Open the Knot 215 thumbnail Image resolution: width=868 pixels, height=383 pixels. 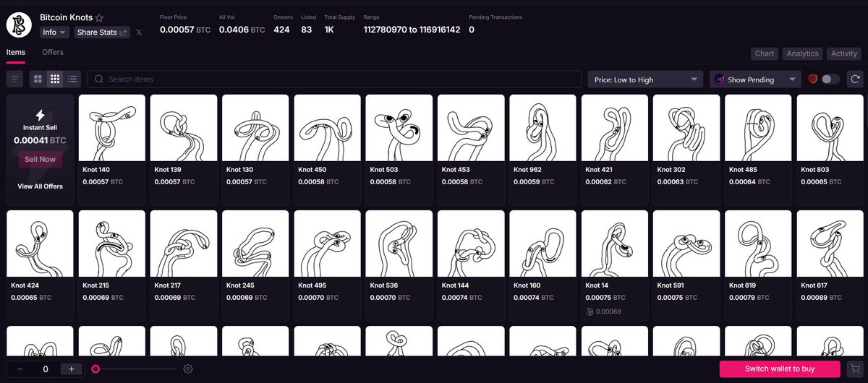coord(111,244)
